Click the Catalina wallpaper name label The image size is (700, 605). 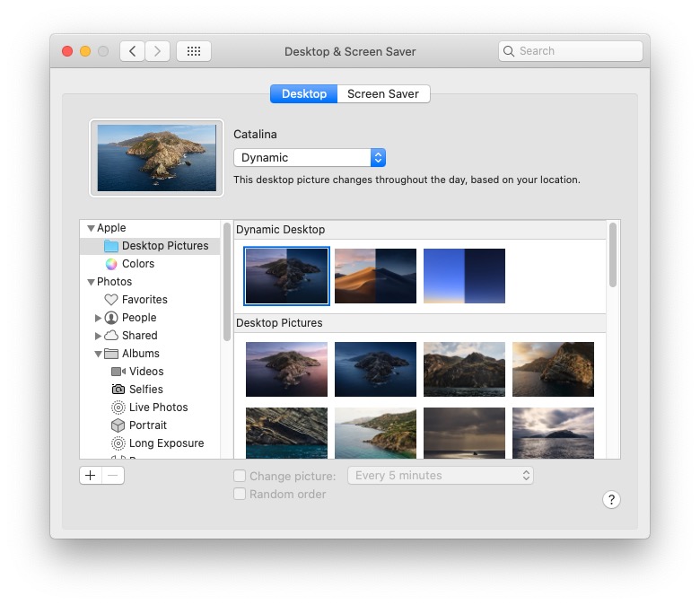pyautogui.click(x=255, y=135)
